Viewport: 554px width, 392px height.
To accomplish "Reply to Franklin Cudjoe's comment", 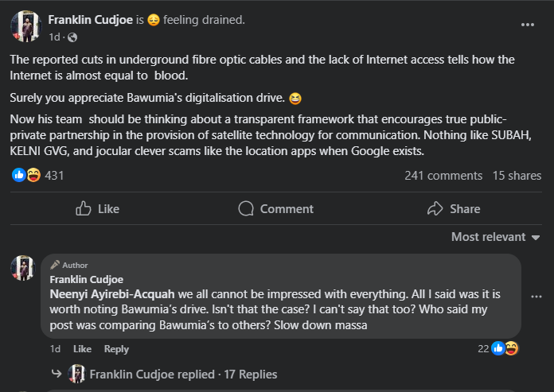I will [116, 349].
